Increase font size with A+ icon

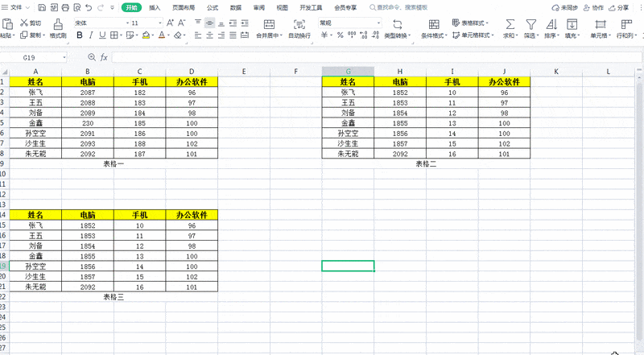170,23
